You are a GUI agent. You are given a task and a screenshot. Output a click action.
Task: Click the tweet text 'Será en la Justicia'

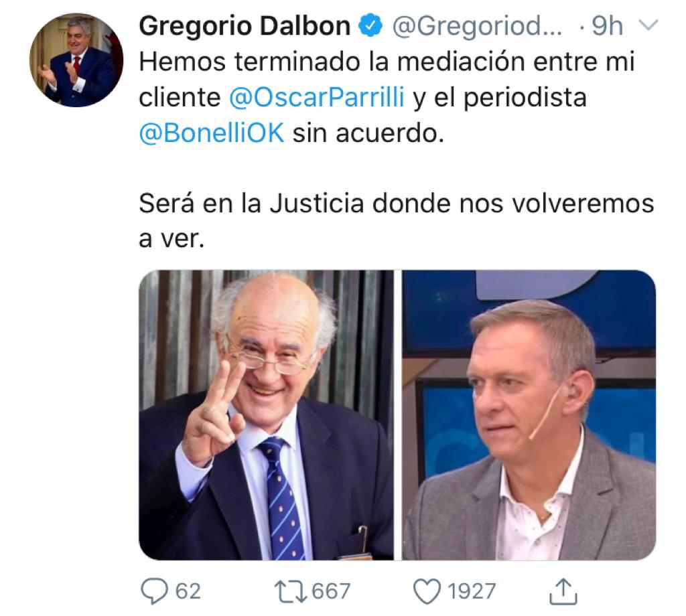(252, 204)
